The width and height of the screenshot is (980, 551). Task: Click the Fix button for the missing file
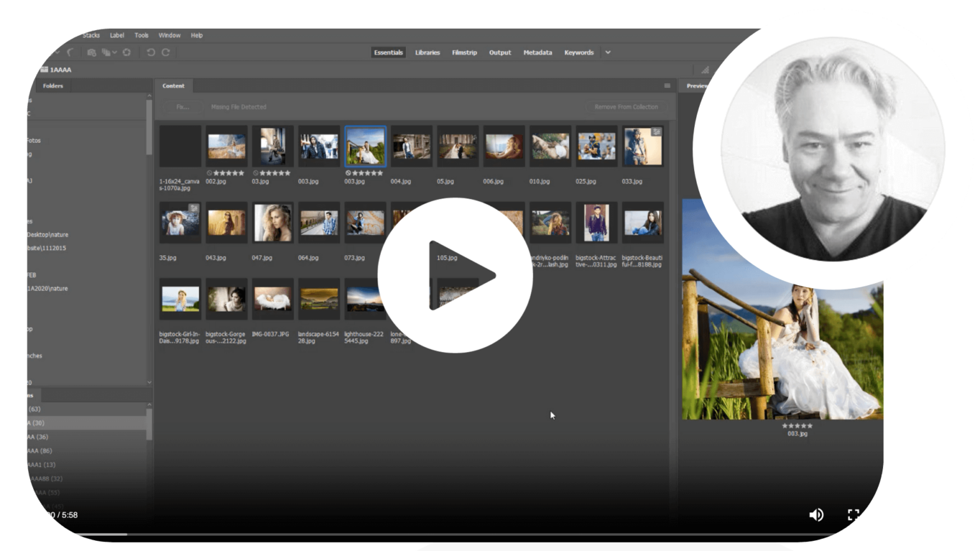tap(182, 107)
